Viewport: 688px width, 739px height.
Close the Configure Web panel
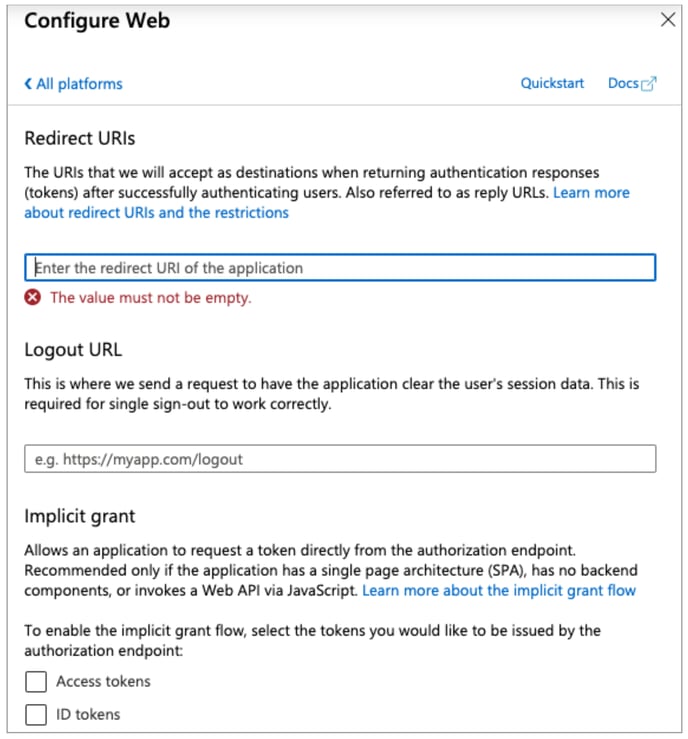(668, 19)
